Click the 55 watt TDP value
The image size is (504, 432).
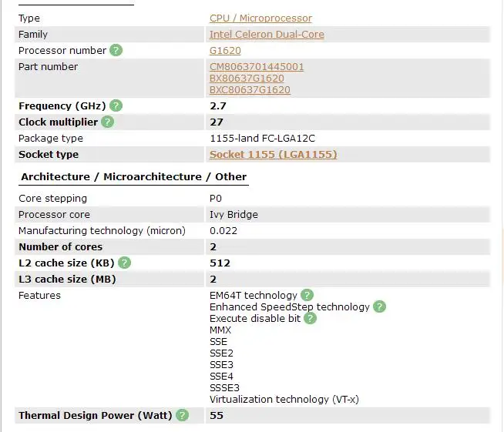point(217,415)
